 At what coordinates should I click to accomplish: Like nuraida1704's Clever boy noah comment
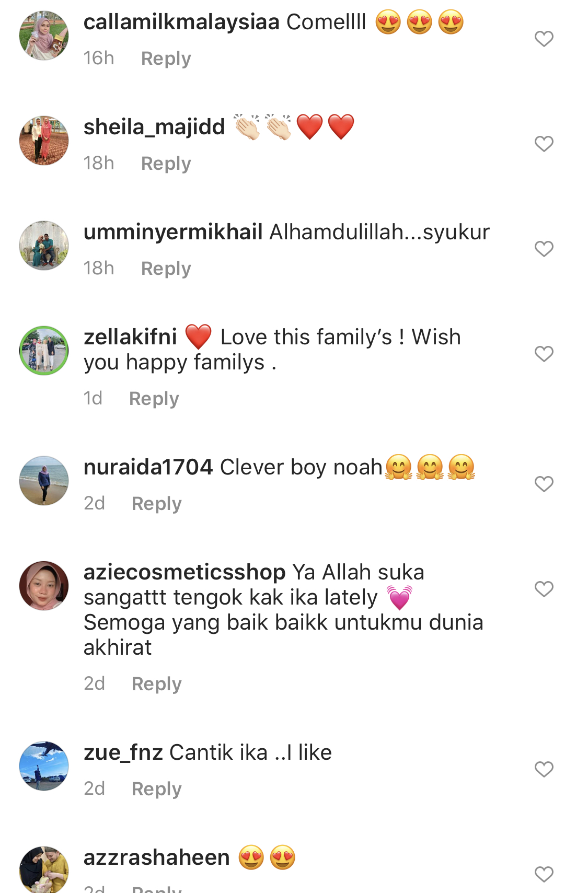(544, 484)
